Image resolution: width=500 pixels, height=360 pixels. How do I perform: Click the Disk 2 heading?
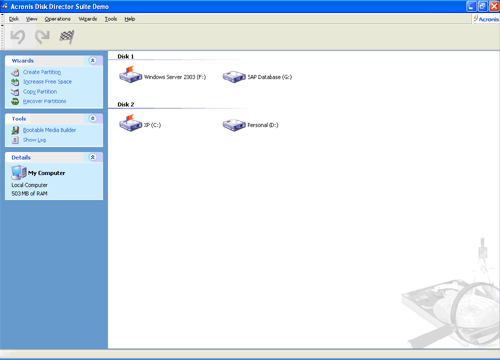pyautogui.click(x=126, y=104)
